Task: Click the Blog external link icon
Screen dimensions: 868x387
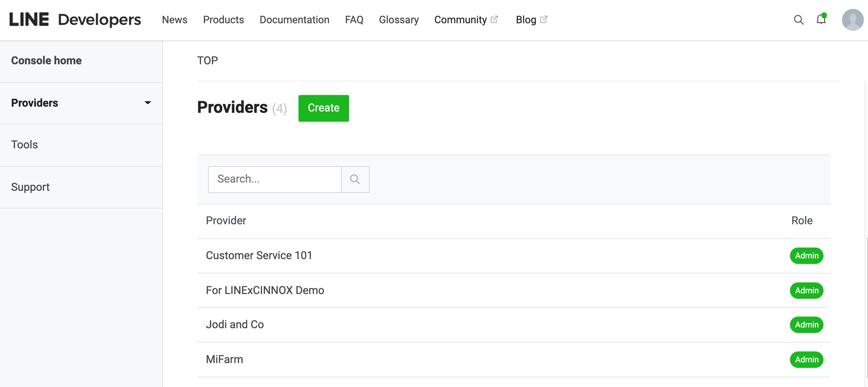Action: [x=544, y=19]
